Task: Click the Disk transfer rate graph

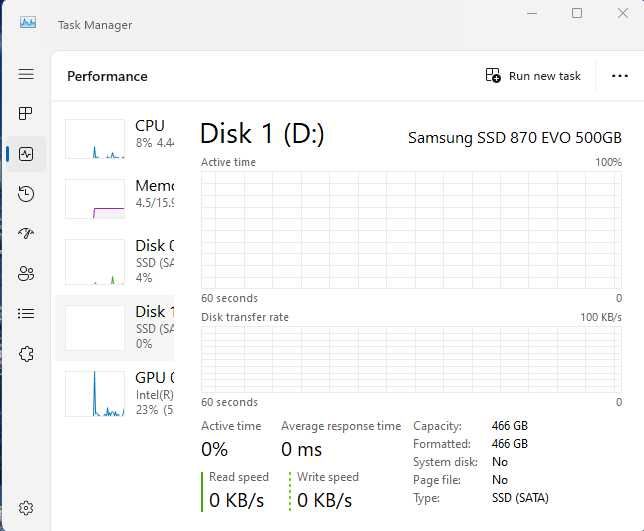Action: pyautogui.click(x=412, y=360)
